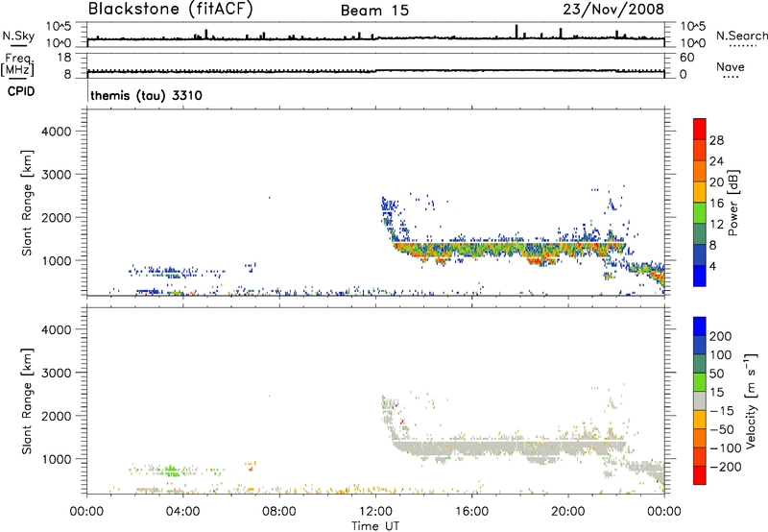Image resolution: width=768 pixels, height=532 pixels.
Task: Click the '60' tick on the Nave axis
Action: coord(687,58)
